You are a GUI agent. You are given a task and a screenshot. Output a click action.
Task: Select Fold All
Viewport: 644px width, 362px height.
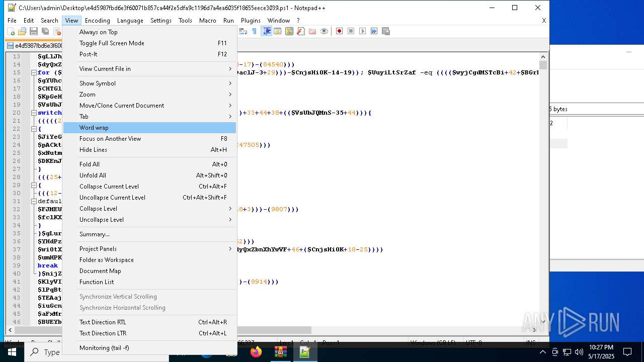149,164
